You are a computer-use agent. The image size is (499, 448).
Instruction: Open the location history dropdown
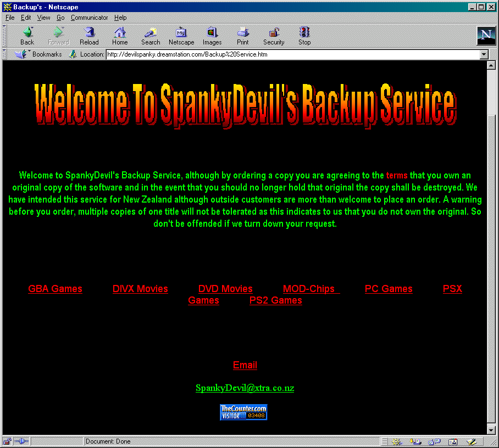pos(484,54)
